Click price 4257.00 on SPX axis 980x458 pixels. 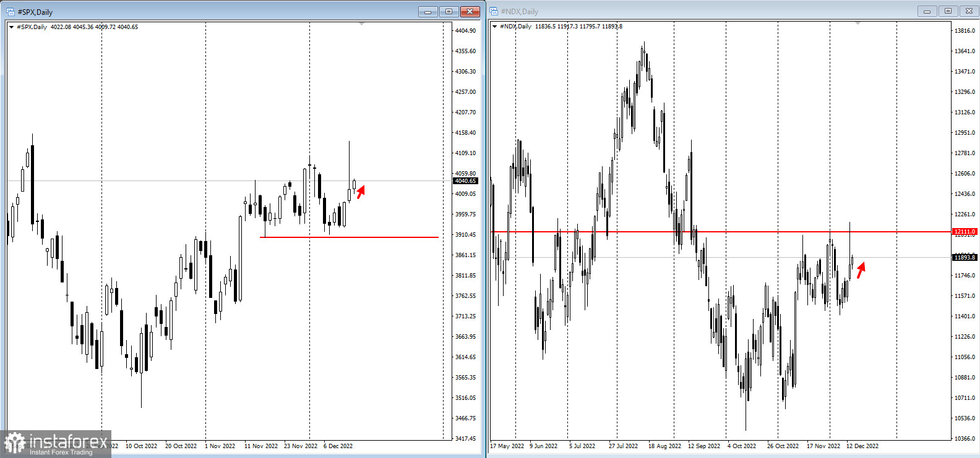click(x=465, y=92)
